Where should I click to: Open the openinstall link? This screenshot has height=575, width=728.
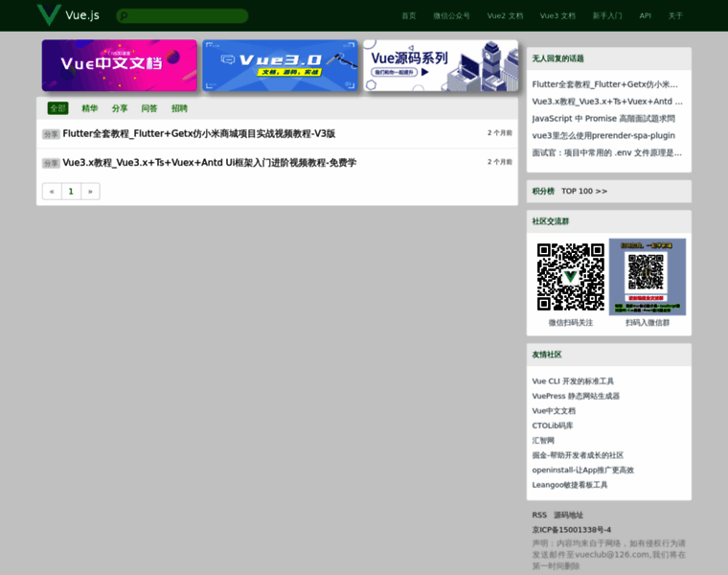[582, 470]
